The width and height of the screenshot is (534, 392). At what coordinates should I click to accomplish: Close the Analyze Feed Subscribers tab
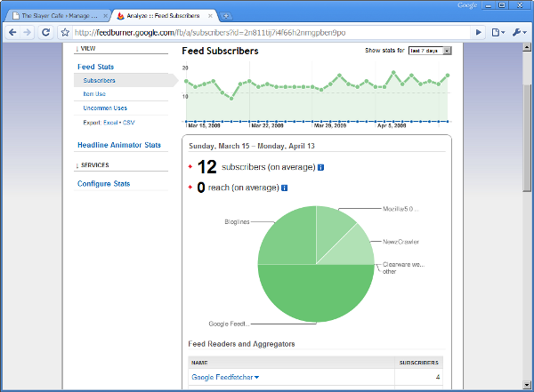coord(210,16)
